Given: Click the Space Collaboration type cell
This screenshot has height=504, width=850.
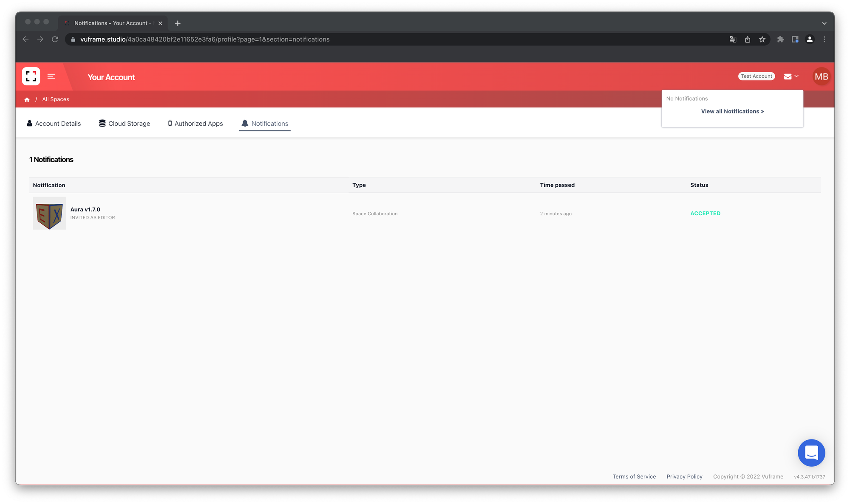Looking at the screenshot, I should 375,214.
